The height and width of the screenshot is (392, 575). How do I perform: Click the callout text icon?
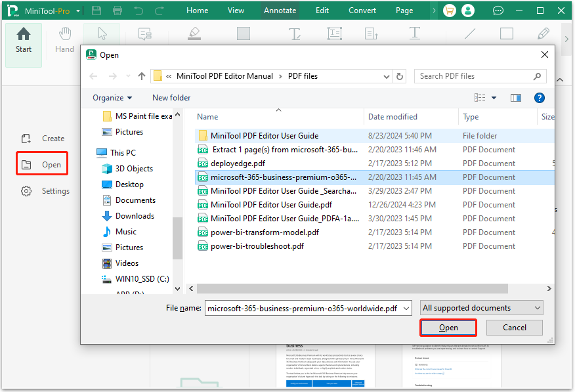point(371,33)
